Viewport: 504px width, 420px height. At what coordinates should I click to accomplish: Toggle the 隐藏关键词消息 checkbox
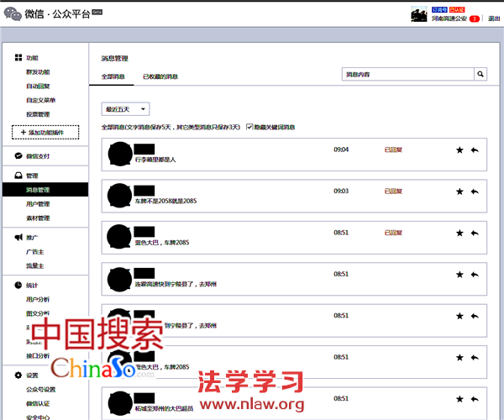[249, 127]
